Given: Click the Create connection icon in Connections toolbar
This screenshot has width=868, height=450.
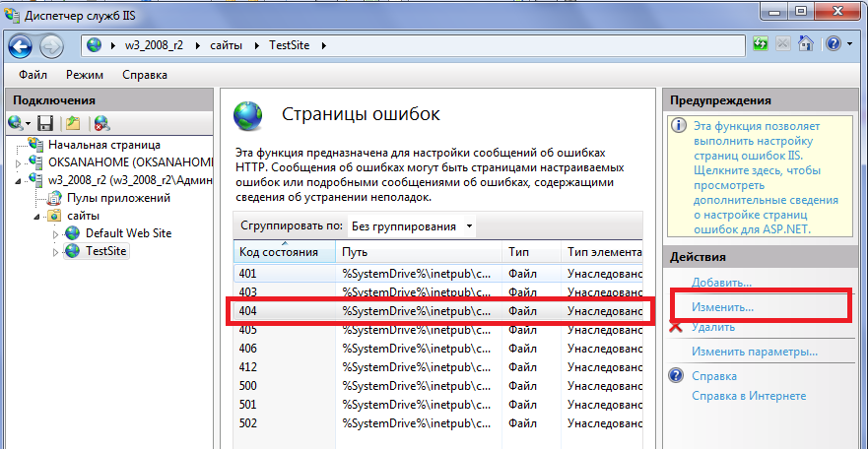Looking at the screenshot, I should click(16, 123).
